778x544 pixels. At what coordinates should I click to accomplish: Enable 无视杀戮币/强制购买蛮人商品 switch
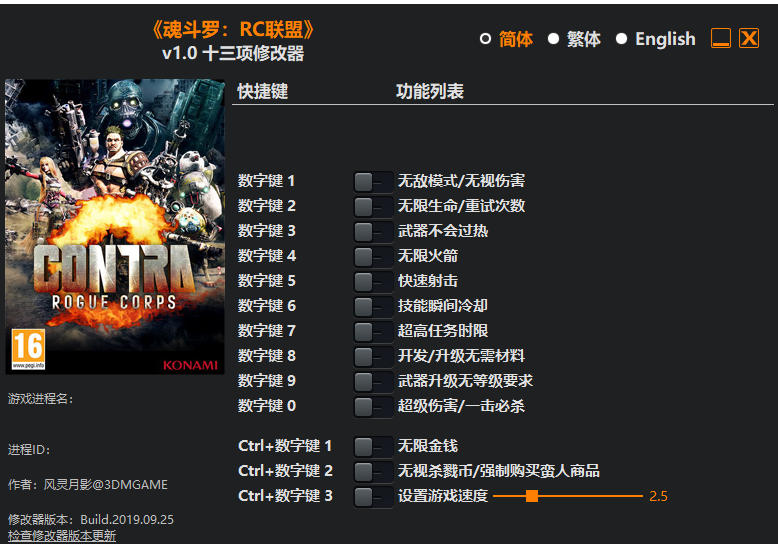pyautogui.click(x=373, y=472)
